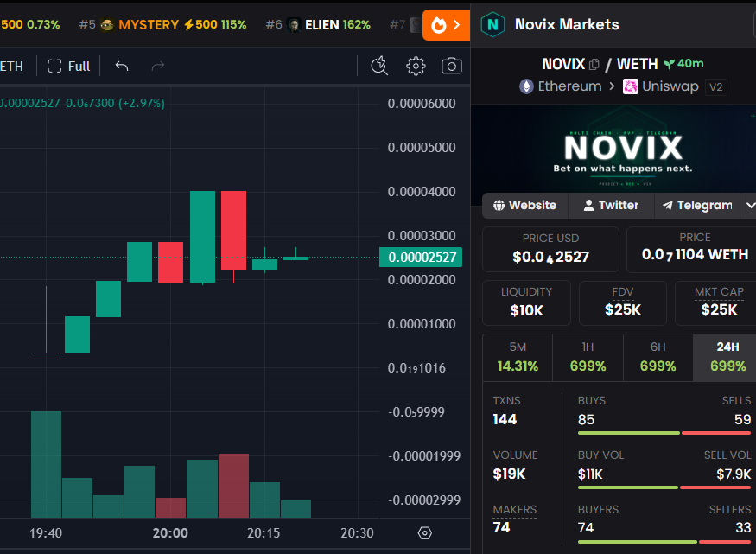Toggle Full screen chart mode
The image size is (756, 554).
(x=69, y=66)
